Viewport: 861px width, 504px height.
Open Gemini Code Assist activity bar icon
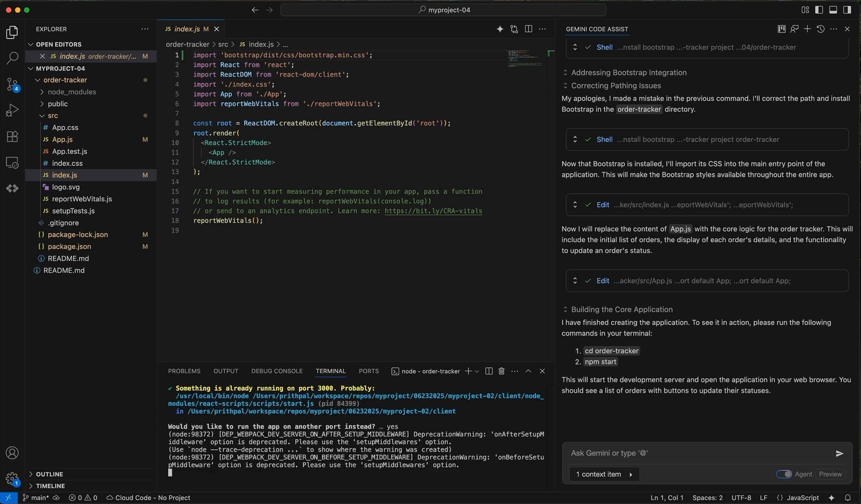[12, 188]
